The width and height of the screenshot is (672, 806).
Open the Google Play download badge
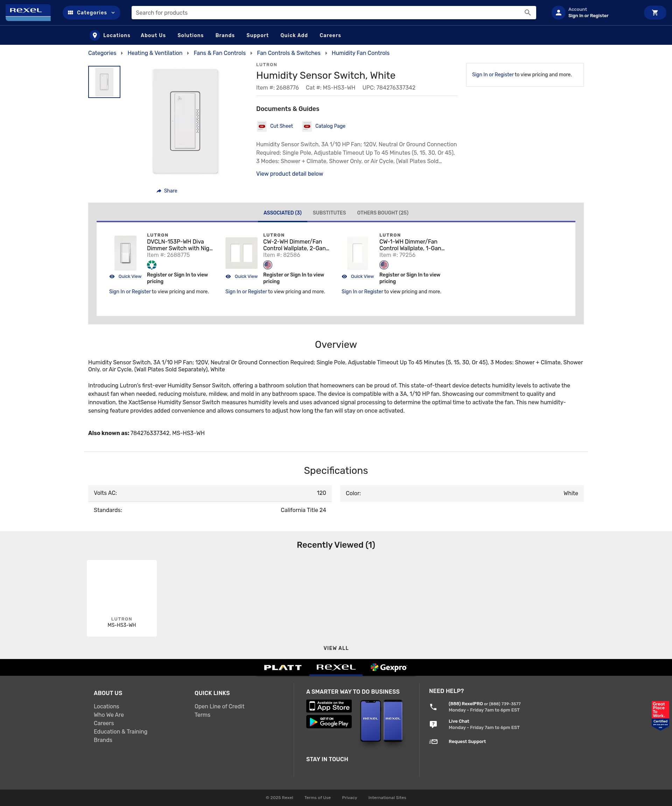click(x=329, y=722)
